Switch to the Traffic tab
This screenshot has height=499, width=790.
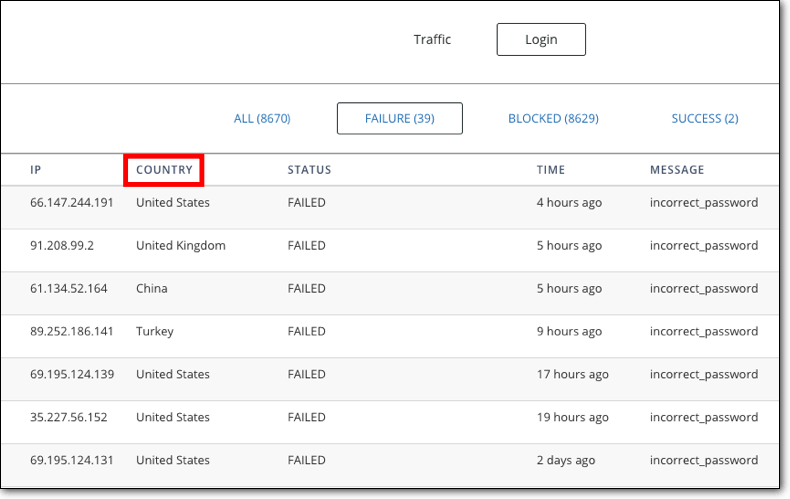pyautogui.click(x=432, y=39)
